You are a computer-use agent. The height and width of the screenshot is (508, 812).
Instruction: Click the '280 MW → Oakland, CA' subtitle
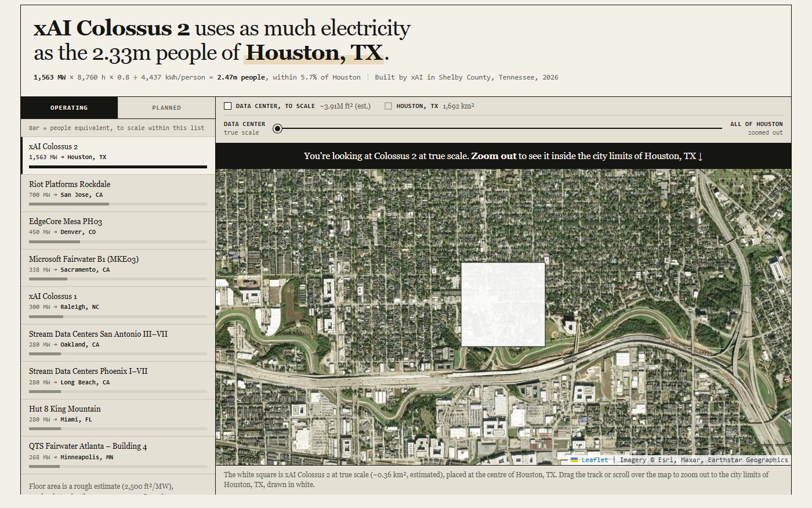click(64, 345)
